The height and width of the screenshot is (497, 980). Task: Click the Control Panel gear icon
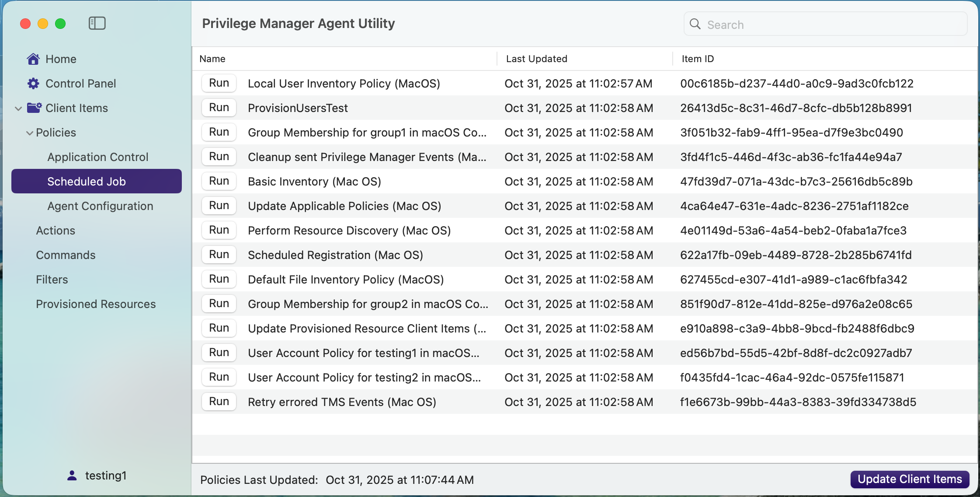point(33,84)
